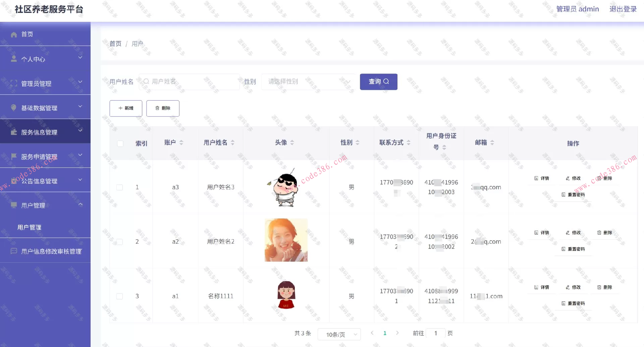Image resolution: width=644 pixels, height=347 pixels.
Task: Click the 退出登录 logout link
Action: click(623, 9)
